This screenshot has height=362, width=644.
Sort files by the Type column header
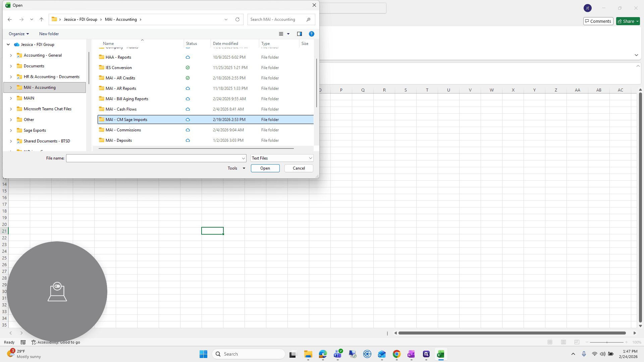265,44
